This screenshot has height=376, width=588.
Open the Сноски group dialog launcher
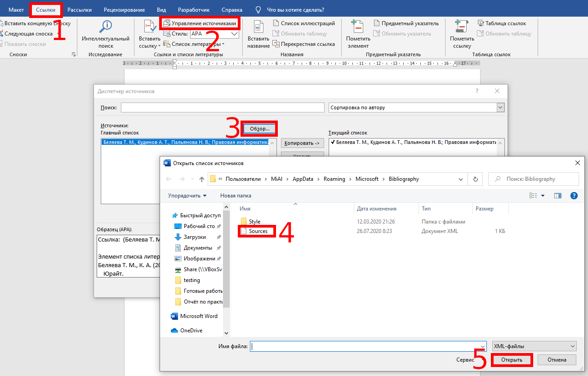73,54
